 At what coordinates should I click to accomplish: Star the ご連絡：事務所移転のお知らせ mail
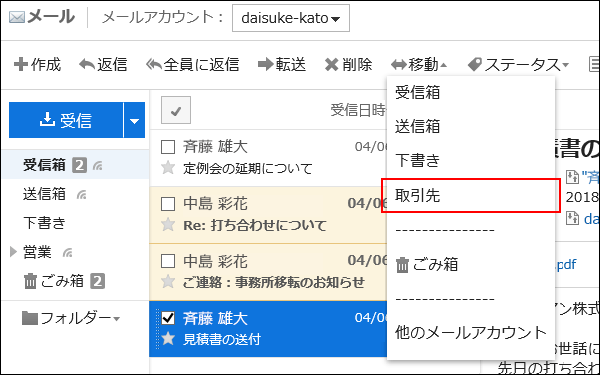(168, 282)
